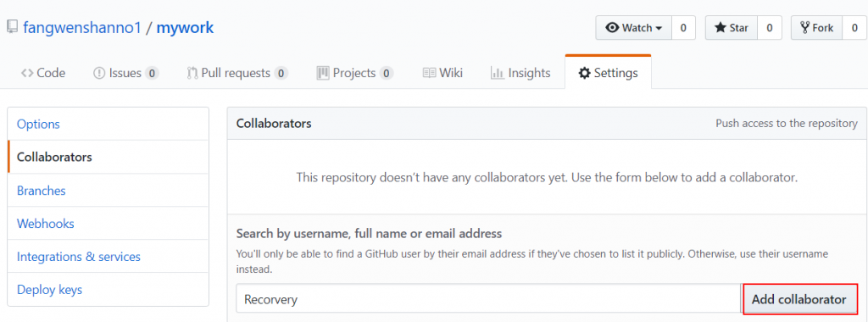
Task: Click the gear icon on Settings tab
Action: 585,73
